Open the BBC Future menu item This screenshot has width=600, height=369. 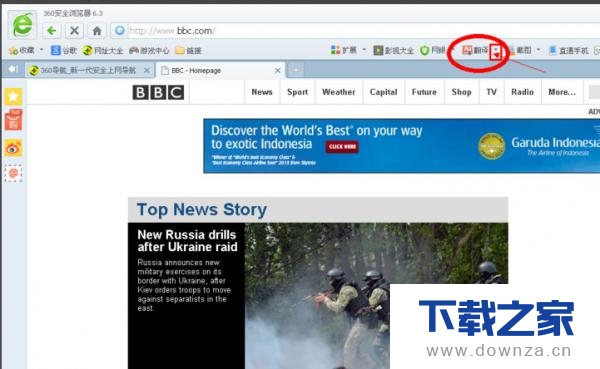[424, 92]
